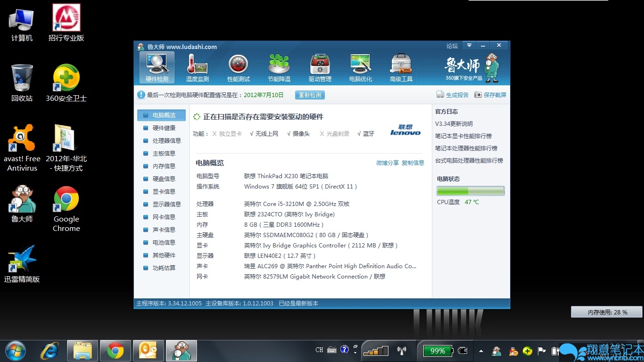644x362 pixels.
Task: Open the 招行专业版 desktop shortcut
Action: (x=66, y=24)
